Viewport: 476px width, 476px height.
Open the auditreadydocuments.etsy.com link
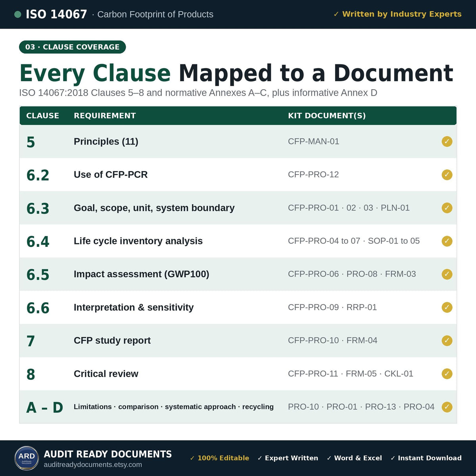coord(93,464)
